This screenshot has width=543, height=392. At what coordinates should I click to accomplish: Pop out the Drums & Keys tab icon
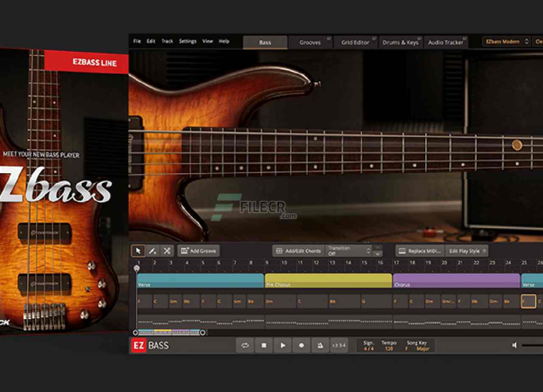pos(420,39)
